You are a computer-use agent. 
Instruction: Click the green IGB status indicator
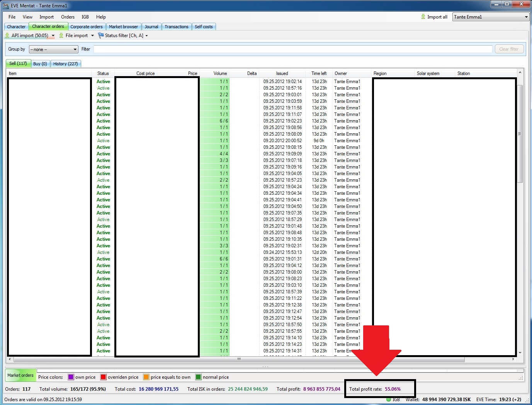389,399
